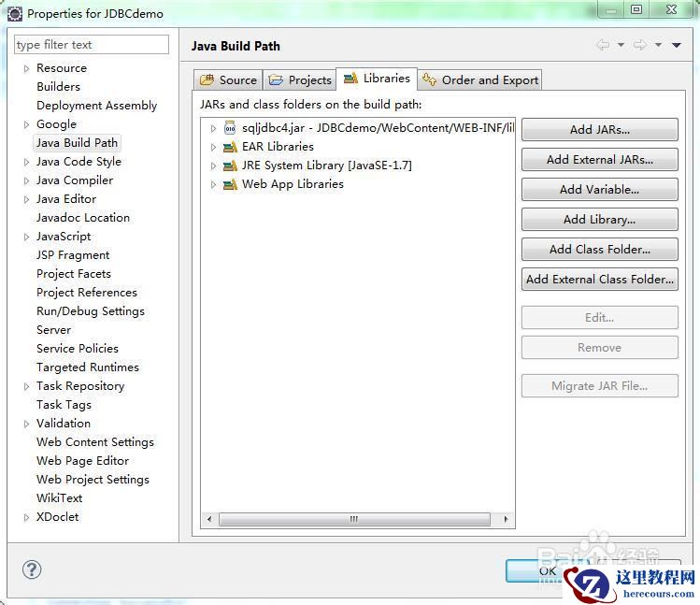The image size is (700, 605).
Task: Click the Add Library... button
Action: click(x=600, y=220)
